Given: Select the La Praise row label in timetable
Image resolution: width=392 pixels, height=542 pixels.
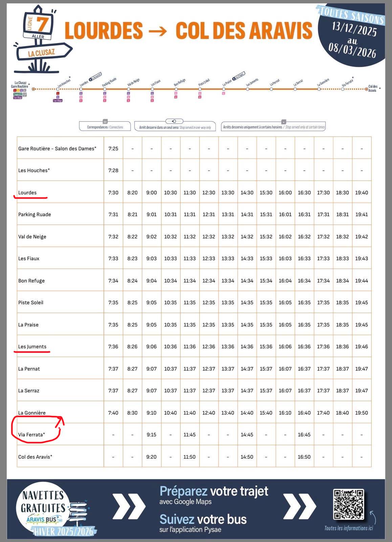Looking at the screenshot, I should click(x=28, y=325).
